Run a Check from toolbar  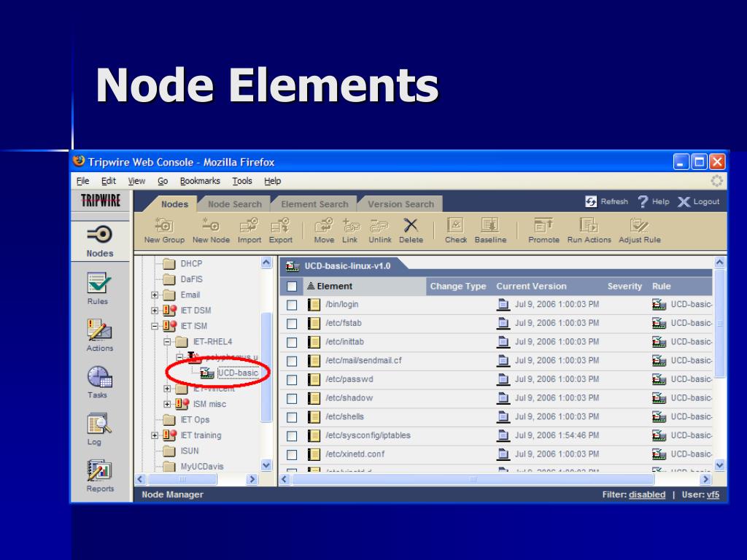click(455, 231)
